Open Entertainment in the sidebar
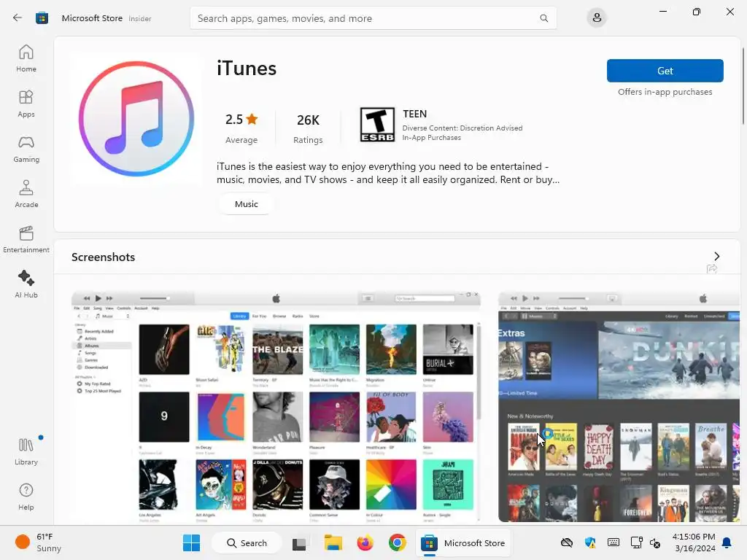This screenshot has height=560, width=747. coord(26,239)
